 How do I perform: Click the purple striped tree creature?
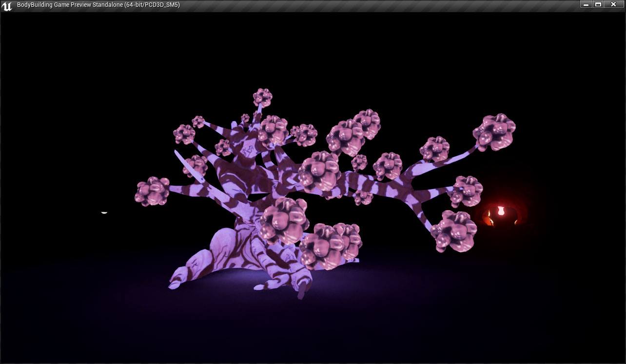(325, 194)
